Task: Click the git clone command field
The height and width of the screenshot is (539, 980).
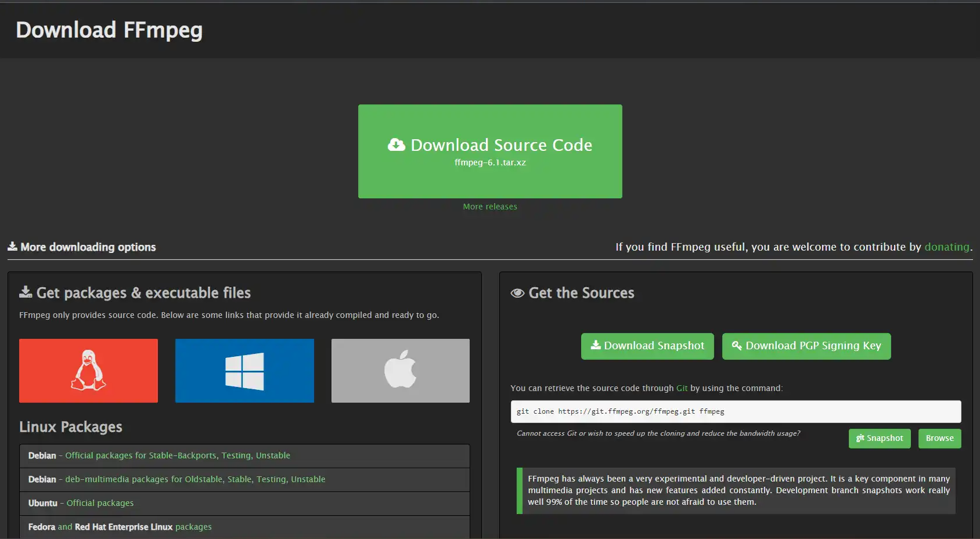Action: (736, 411)
